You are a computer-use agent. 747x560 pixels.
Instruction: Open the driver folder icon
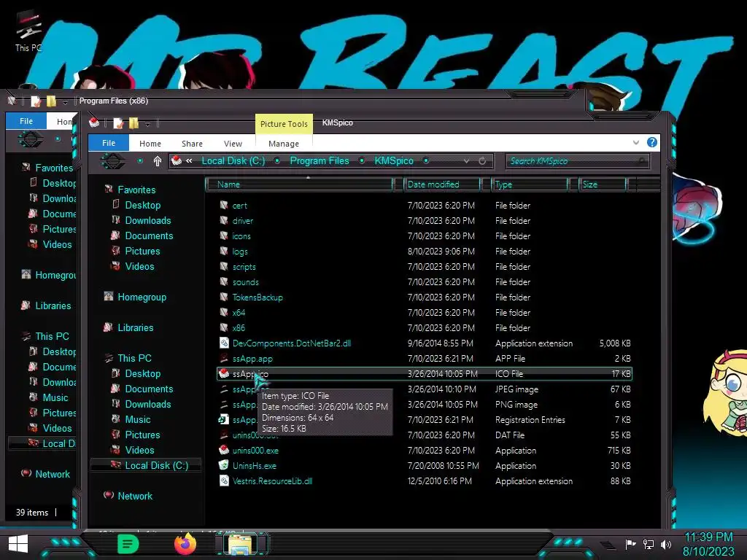coord(224,220)
